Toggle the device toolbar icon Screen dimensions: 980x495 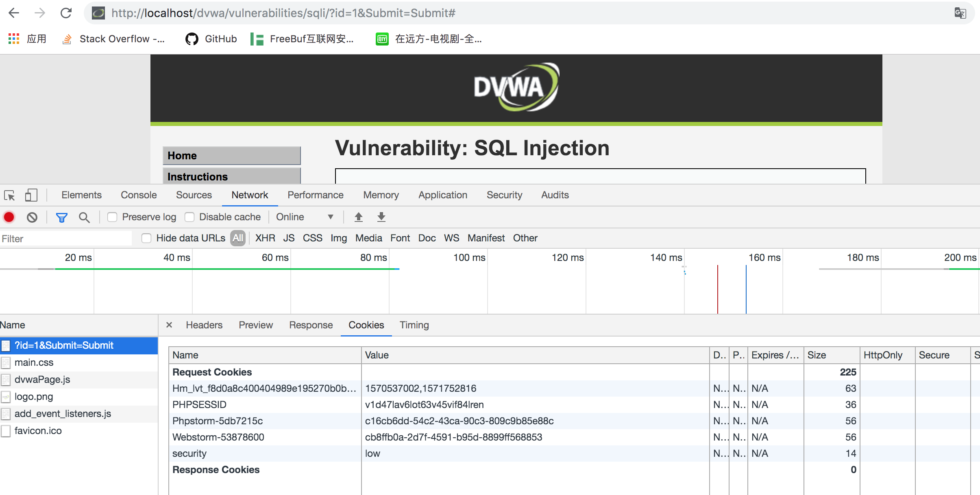coord(31,195)
